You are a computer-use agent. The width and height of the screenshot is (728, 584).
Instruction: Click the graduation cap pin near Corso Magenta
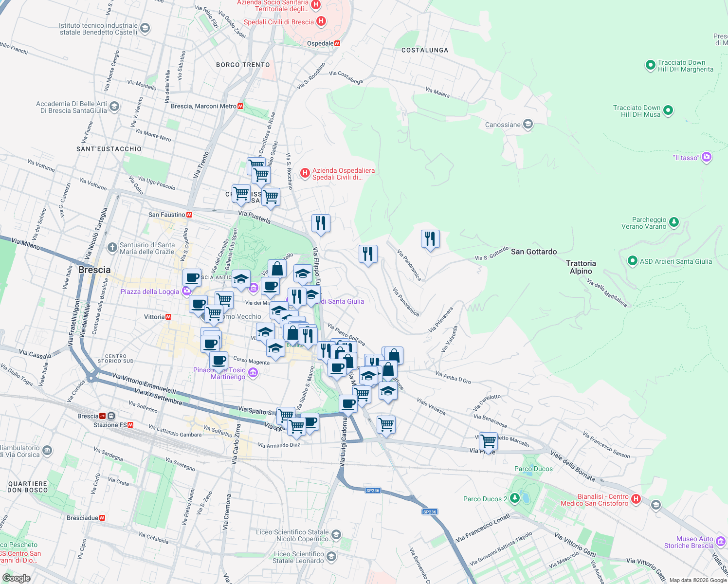click(275, 348)
